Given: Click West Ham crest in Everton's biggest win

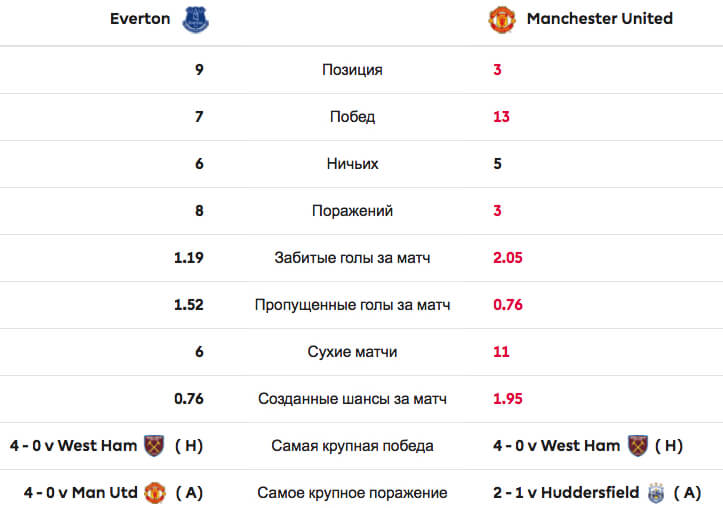Looking at the screenshot, I should point(154,446).
